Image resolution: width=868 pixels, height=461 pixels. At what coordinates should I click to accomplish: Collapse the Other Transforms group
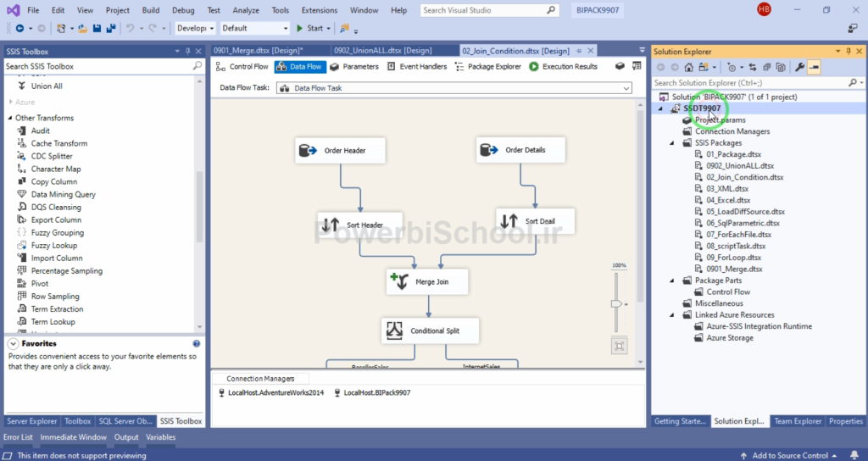(9, 118)
